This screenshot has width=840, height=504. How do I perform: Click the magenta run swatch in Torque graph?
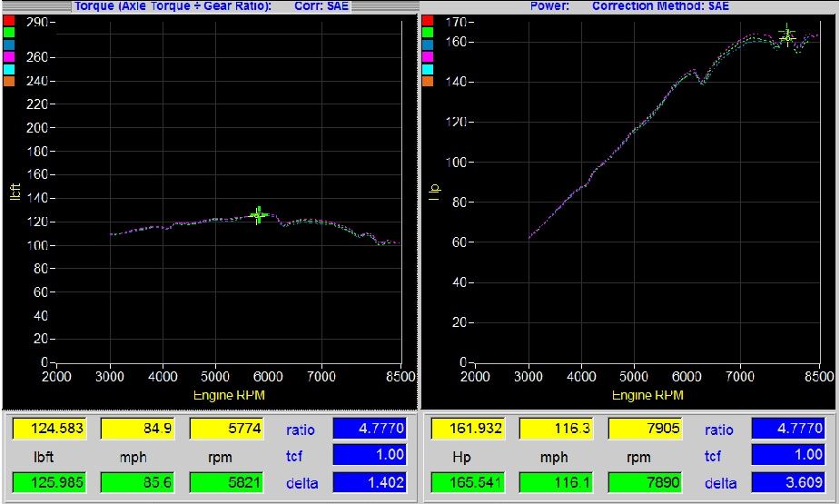pyautogui.click(x=10, y=56)
